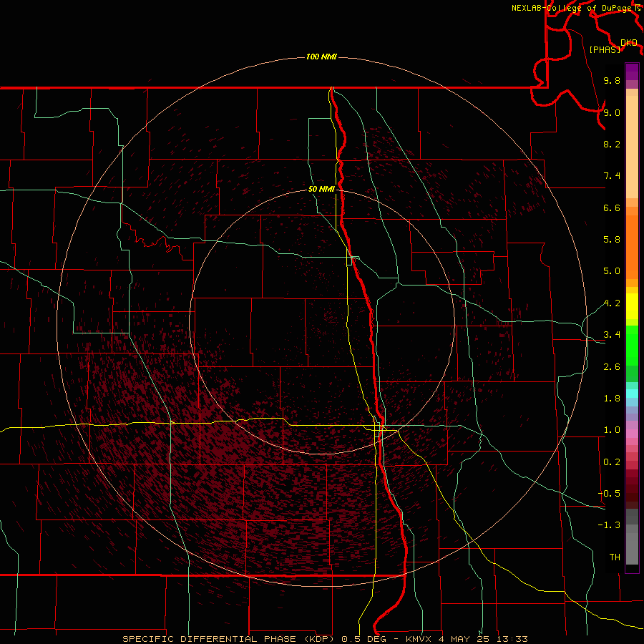Click the gray band ending the color bar

(x=632, y=537)
